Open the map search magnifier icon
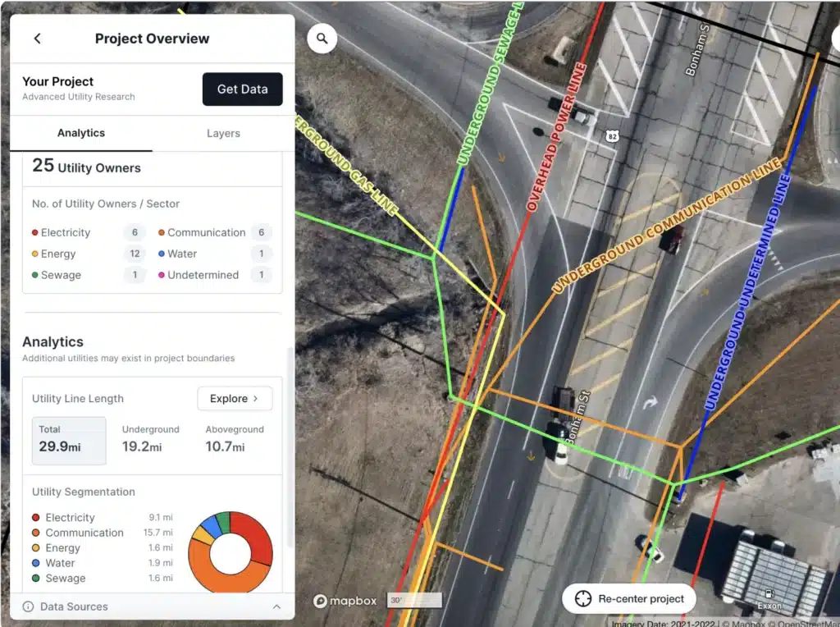Viewport: 840px width, 627px height. click(x=322, y=39)
